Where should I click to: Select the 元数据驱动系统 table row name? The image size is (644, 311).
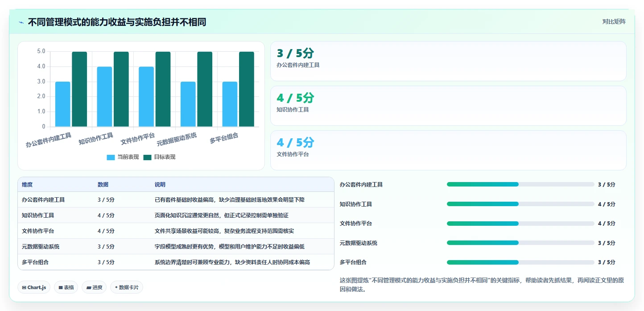click(x=41, y=247)
